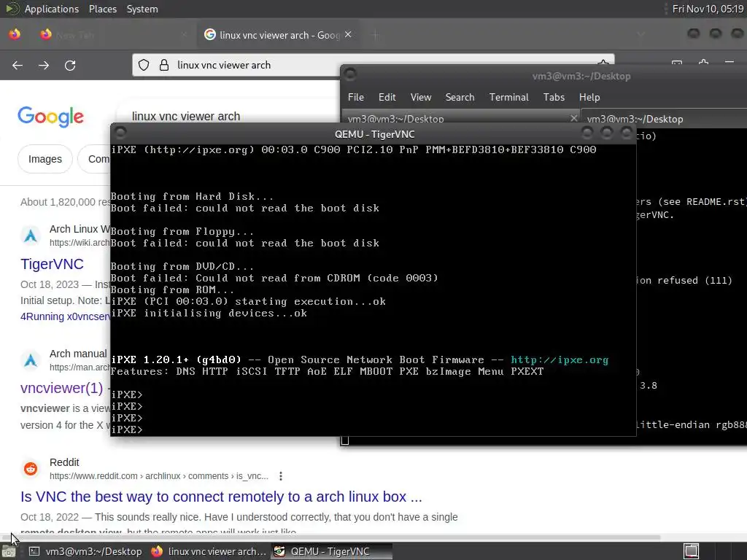747x560 pixels.
Task: Click Firefox forward arrow button
Action: (44, 65)
